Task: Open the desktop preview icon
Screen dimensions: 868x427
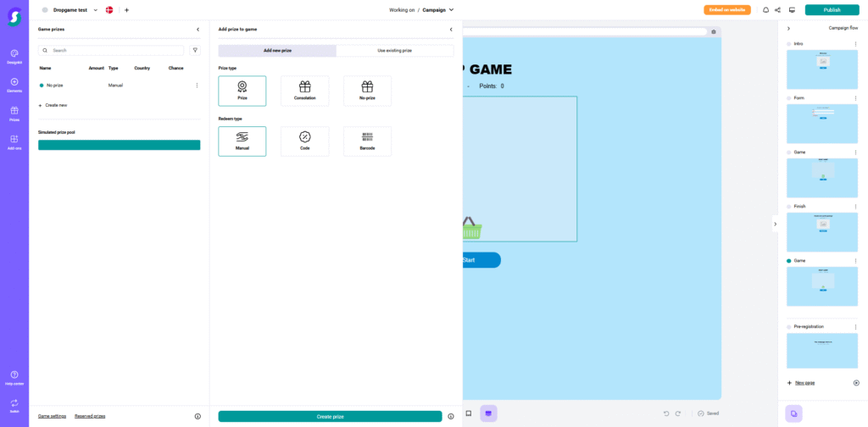Action: [x=792, y=10]
